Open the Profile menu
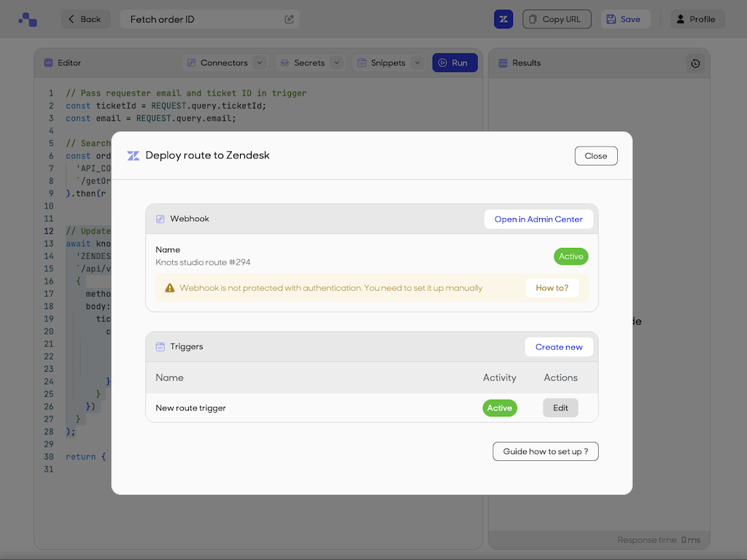Screen dimensions: 747x560 (x=697, y=19)
